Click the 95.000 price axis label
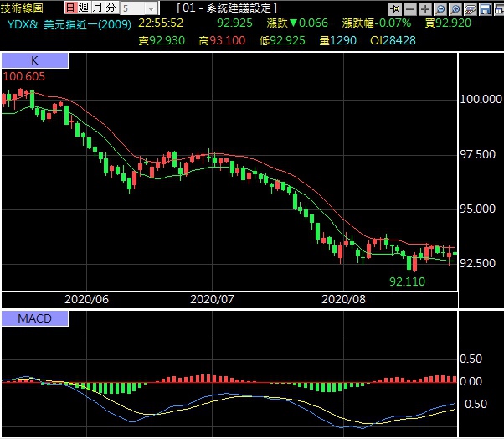 (478, 209)
